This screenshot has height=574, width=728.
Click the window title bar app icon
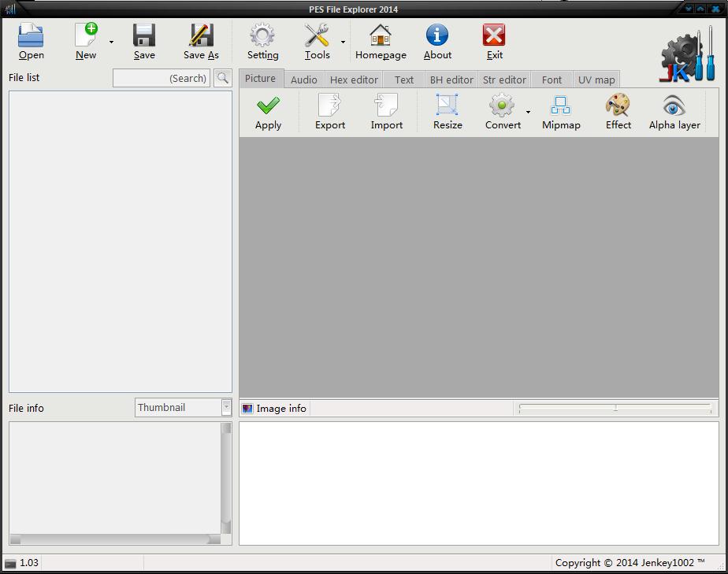point(11,9)
